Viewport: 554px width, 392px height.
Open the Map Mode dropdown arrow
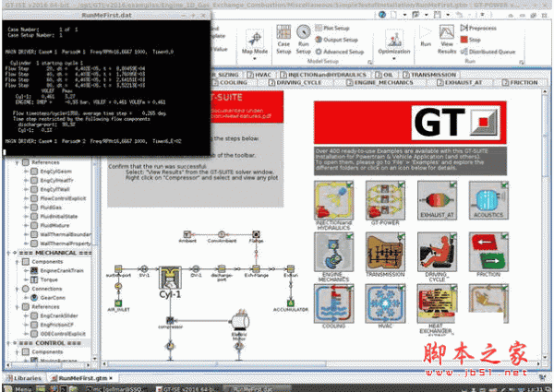click(x=255, y=59)
